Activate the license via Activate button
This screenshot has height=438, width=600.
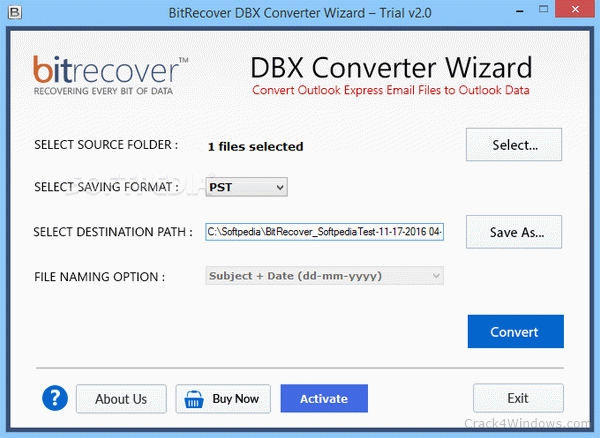click(x=324, y=399)
